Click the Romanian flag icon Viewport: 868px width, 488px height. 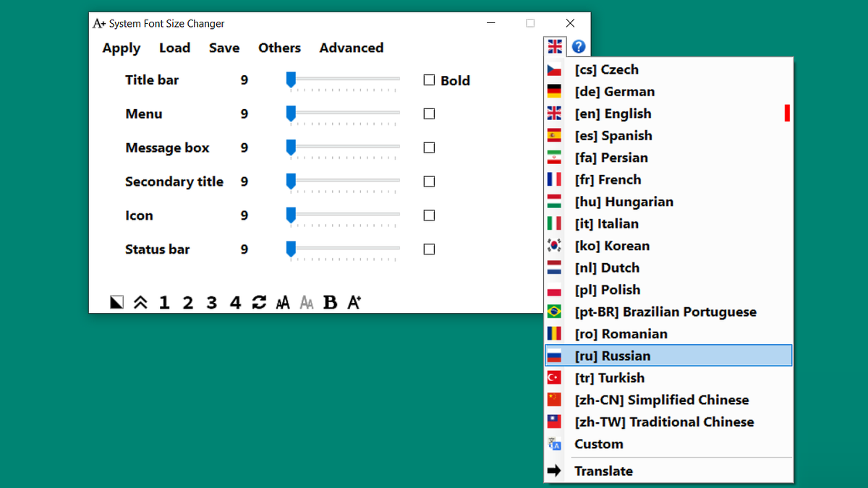(554, 334)
